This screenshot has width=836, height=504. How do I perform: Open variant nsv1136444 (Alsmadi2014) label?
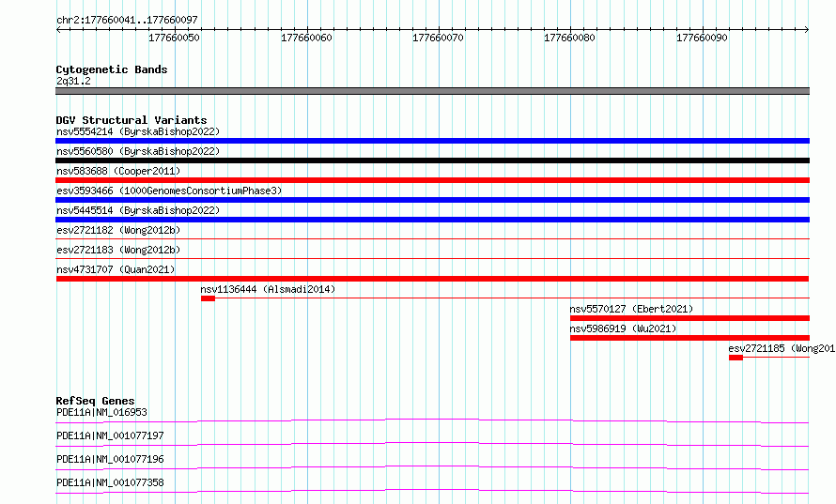(x=268, y=289)
